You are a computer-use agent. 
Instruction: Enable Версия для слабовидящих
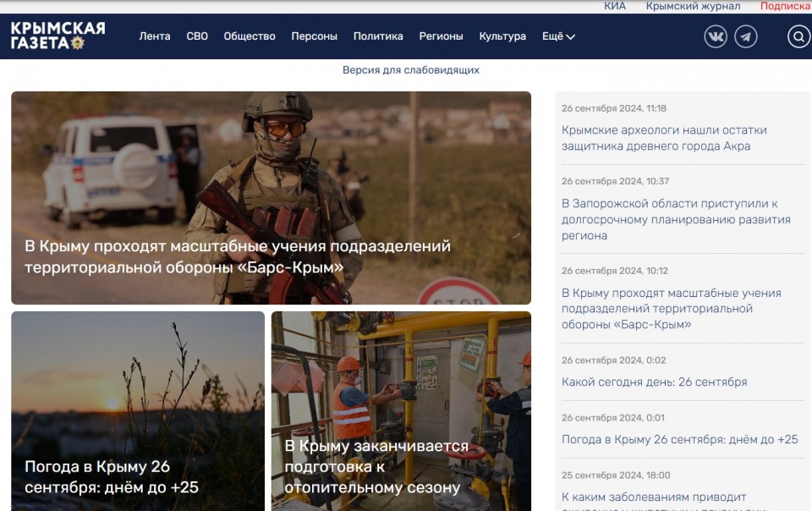pyautogui.click(x=411, y=70)
